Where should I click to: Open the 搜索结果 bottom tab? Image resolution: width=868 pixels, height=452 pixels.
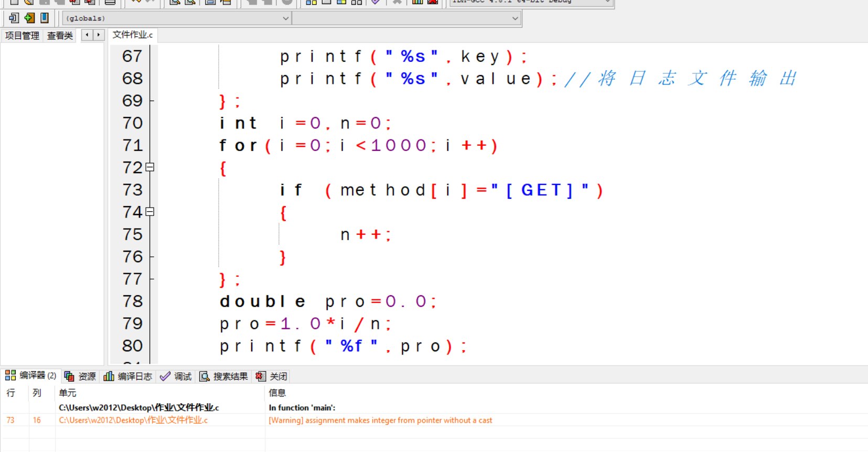[224, 376]
